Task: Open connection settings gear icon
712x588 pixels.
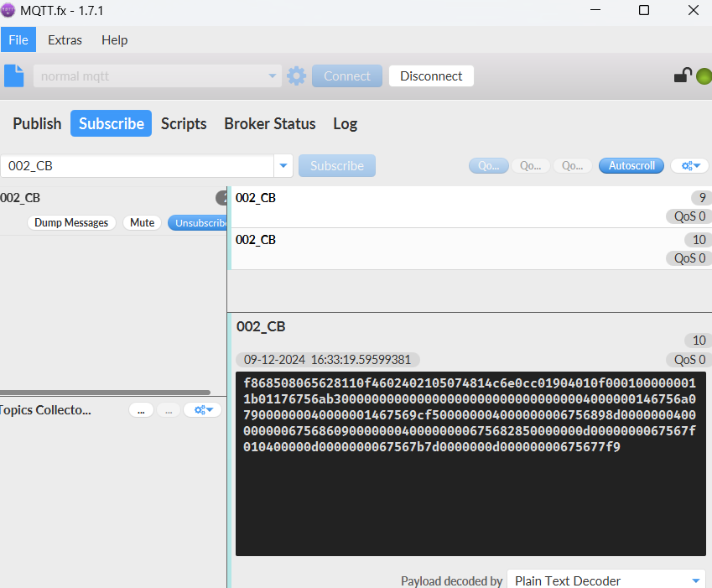Action: tap(297, 75)
